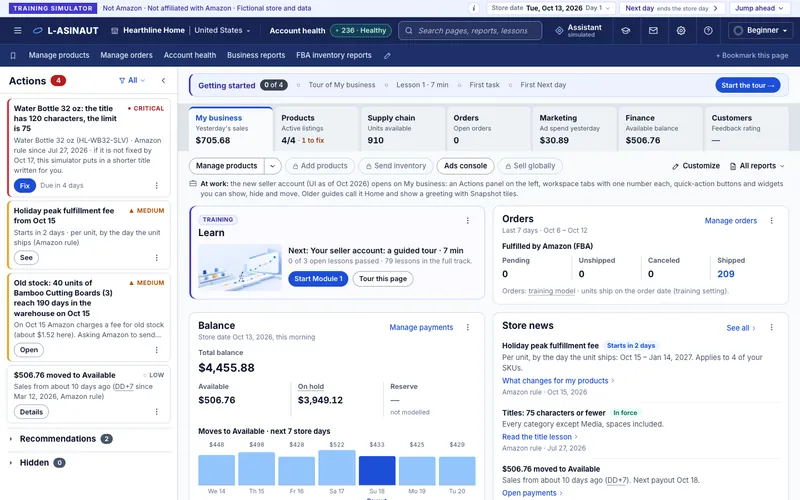This screenshot has height=500, width=800.
Task: Open the United States marketplace dropdown
Action: click(x=222, y=31)
